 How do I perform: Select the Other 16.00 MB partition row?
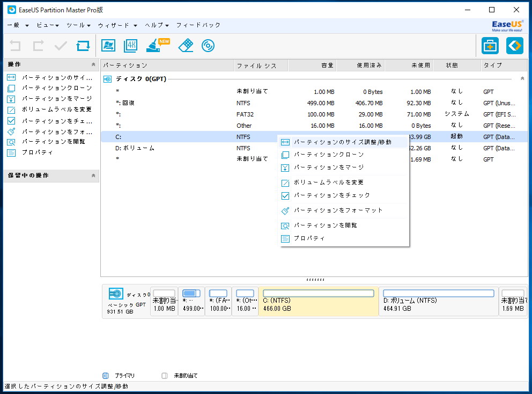coord(314,125)
